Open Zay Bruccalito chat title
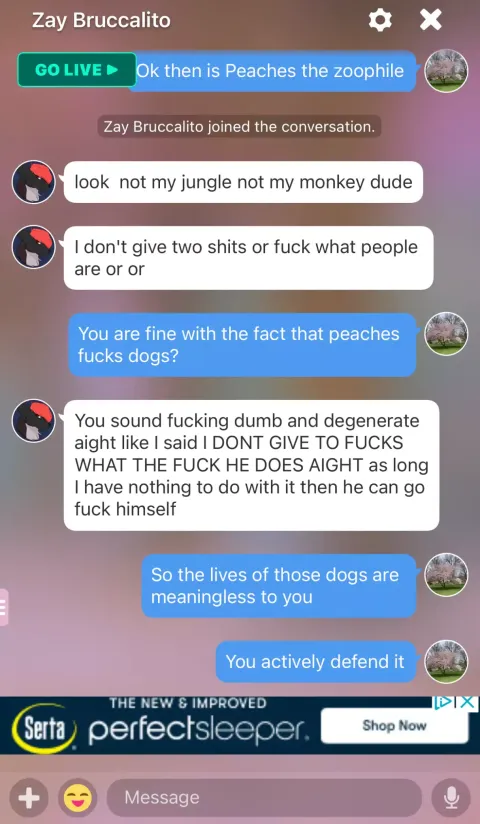The image size is (480, 824). point(101,20)
